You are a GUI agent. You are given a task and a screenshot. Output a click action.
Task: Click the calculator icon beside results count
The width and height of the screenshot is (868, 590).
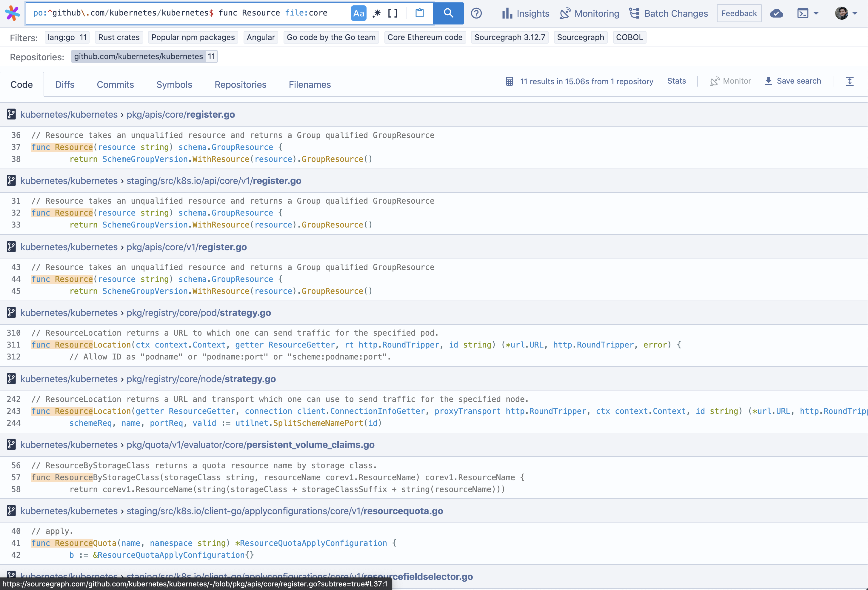click(x=509, y=81)
